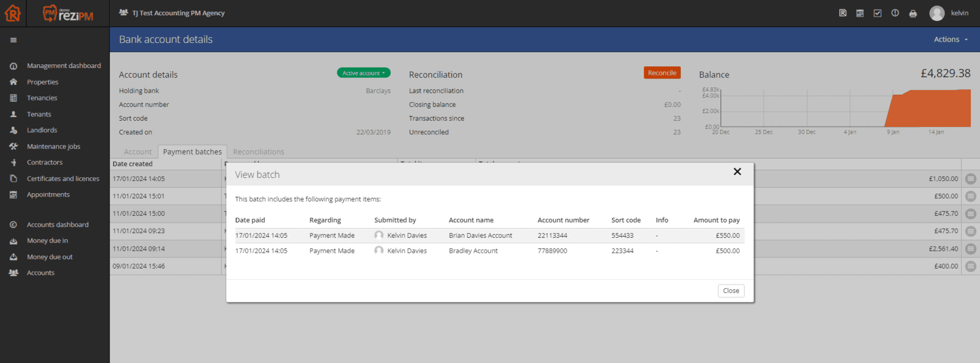The width and height of the screenshot is (980, 363).
Task: Open row menu icon for £400.00 batch
Action: pos(971,266)
